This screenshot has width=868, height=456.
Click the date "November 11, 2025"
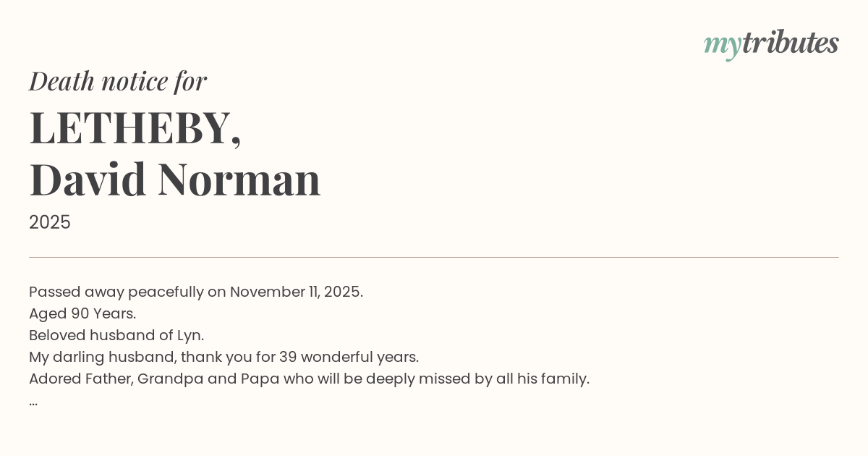[296, 292]
